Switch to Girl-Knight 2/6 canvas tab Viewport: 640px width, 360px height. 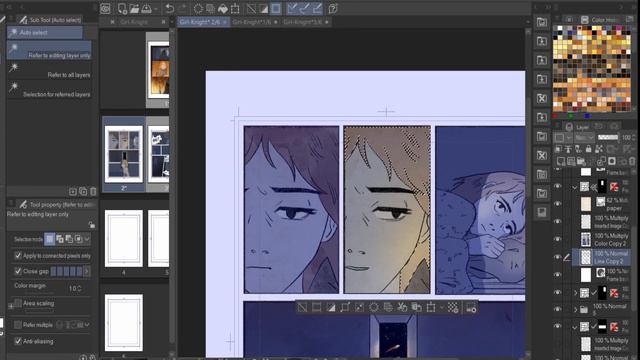click(203, 22)
